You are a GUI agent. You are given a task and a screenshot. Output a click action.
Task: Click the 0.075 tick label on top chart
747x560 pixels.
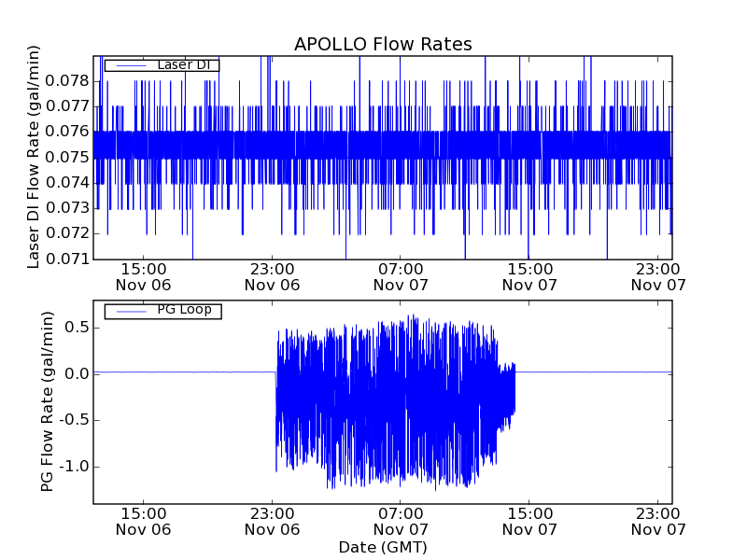click(67, 157)
